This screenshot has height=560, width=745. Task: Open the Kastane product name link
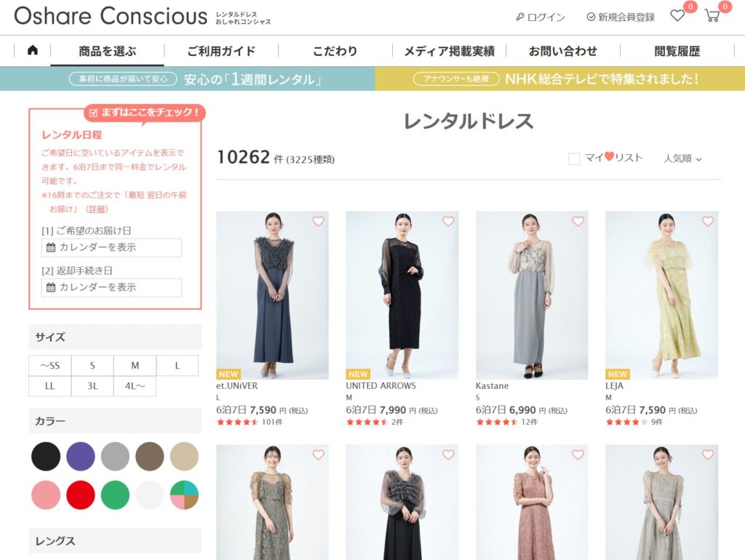pyautogui.click(x=492, y=385)
